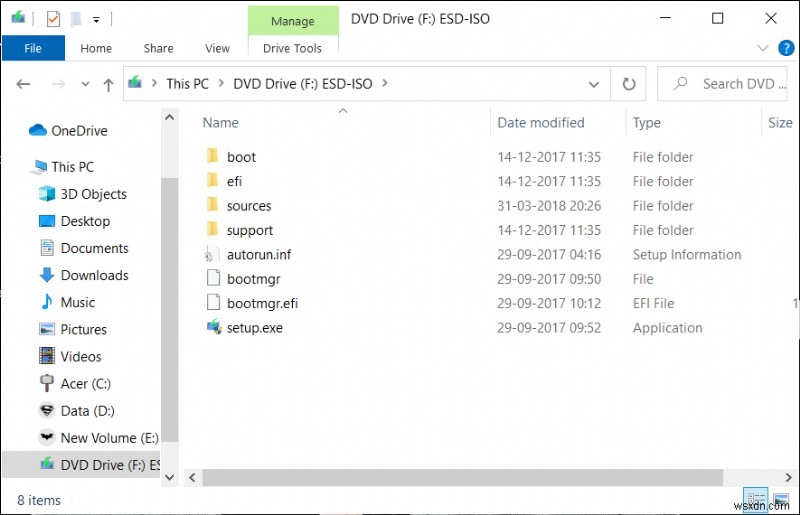
Task: Open the Drive Tools tab
Action: [x=292, y=48]
